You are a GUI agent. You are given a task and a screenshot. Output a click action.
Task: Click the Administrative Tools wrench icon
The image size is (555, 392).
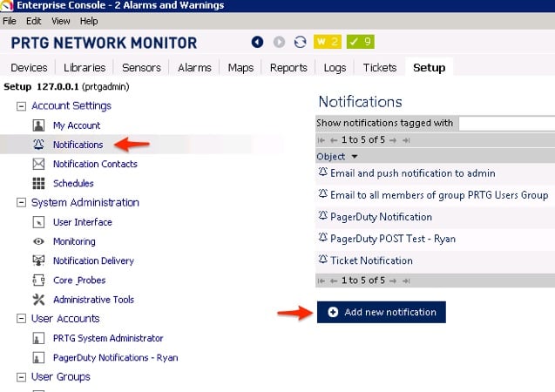click(x=38, y=300)
